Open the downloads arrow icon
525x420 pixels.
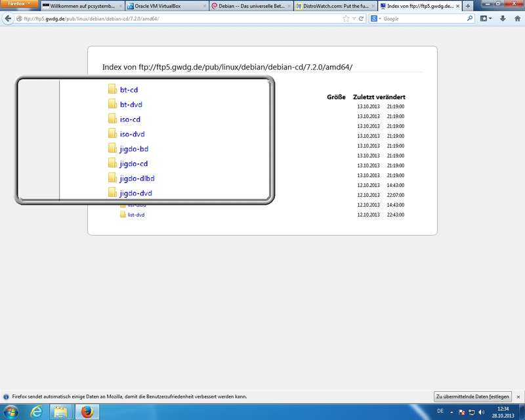[503, 19]
